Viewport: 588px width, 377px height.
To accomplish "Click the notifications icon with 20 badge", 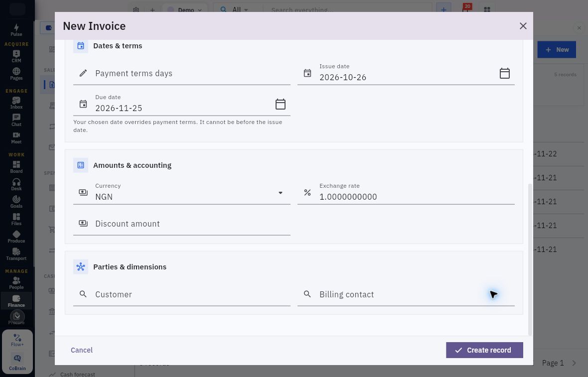I will [466, 9].
